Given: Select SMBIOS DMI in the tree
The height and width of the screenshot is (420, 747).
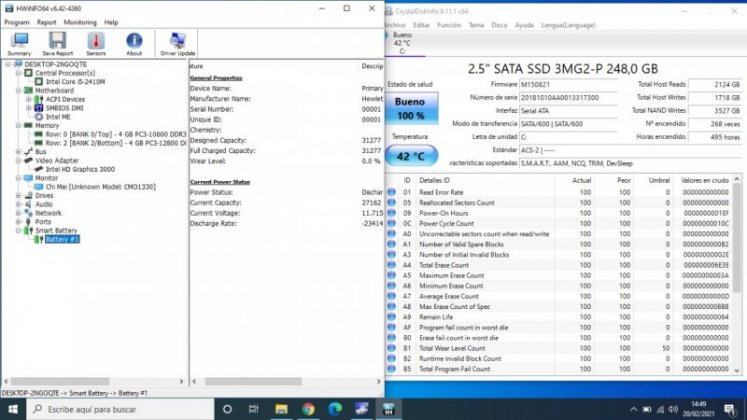Looking at the screenshot, I should [64, 108].
